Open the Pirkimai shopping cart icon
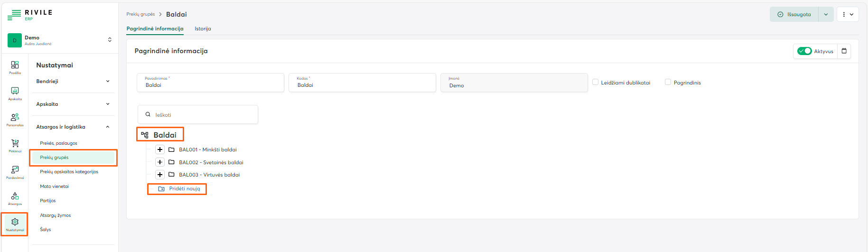Image resolution: width=868 pixels, height=252 pixels. tap(15, 145)
